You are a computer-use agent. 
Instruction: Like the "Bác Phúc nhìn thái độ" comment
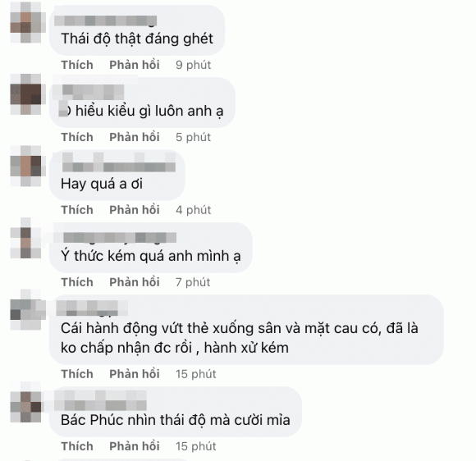[x=77, y=446]
